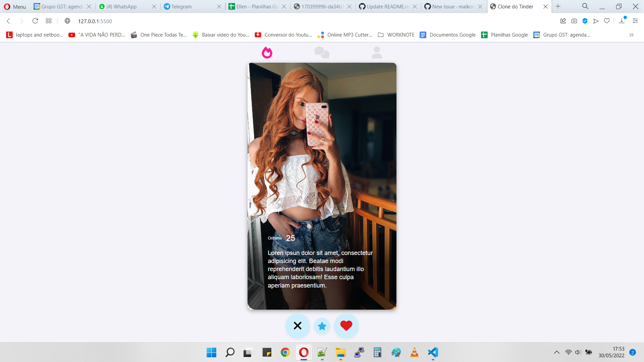Open Opera snapshot camera tool
This screenshot has height=362, width=644.
pos(574,21)
